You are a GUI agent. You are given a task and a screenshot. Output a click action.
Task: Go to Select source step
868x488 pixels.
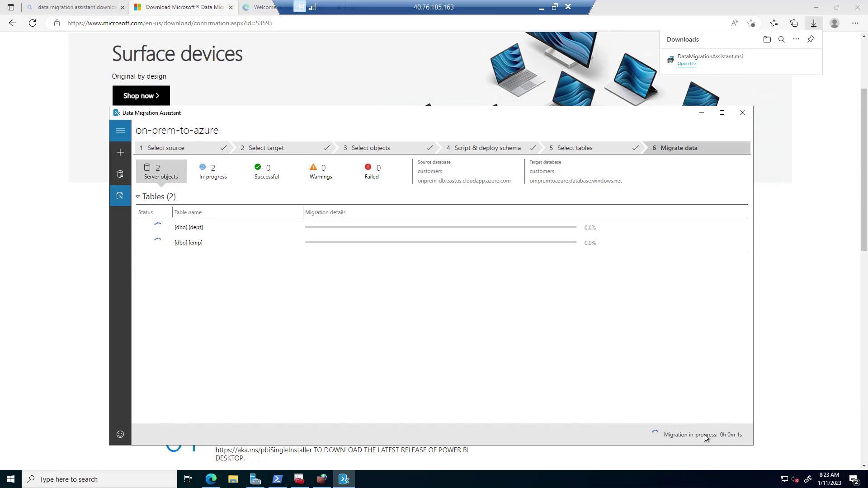[165, 148]
